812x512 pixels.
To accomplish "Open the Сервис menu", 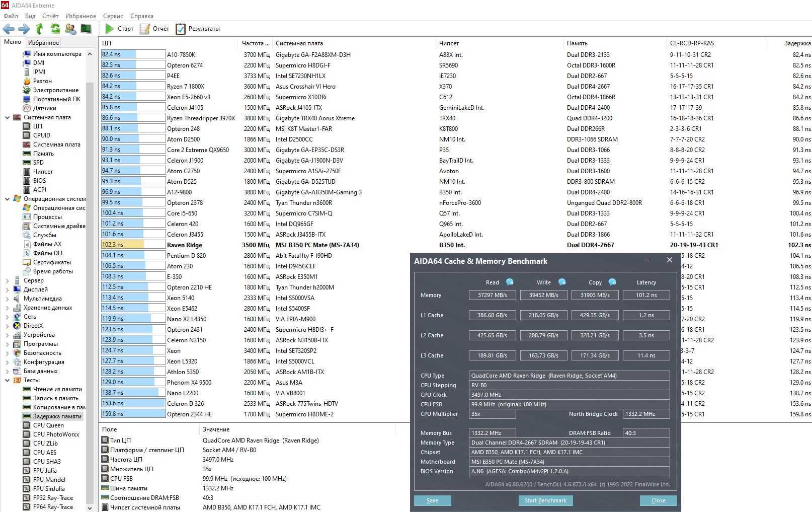I will tap(113, 16).
